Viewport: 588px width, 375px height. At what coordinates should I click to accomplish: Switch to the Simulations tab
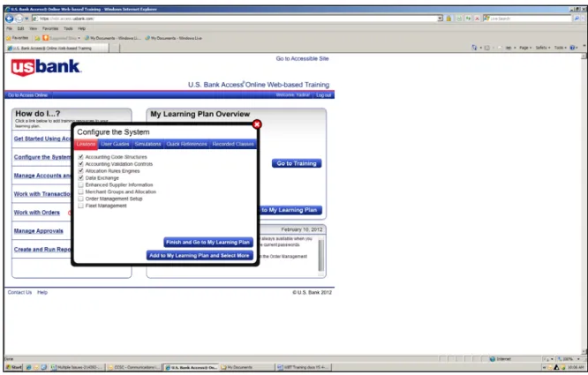click(147, 144)
